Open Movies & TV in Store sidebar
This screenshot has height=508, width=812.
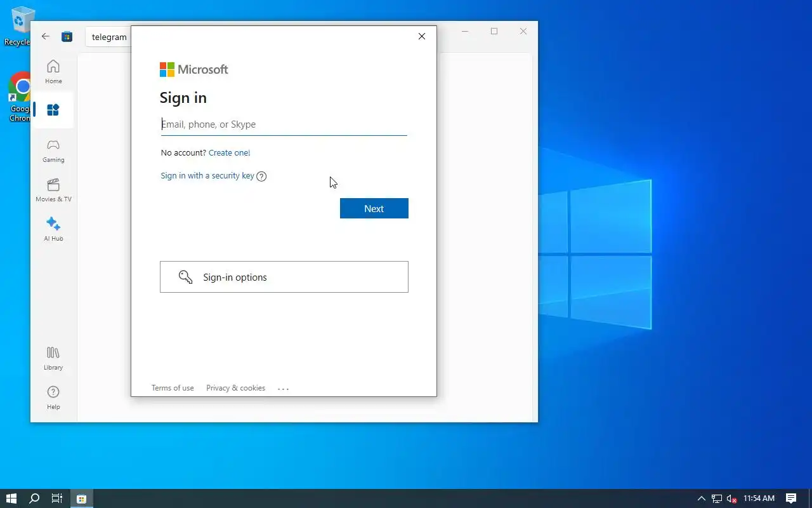(53, 190)
